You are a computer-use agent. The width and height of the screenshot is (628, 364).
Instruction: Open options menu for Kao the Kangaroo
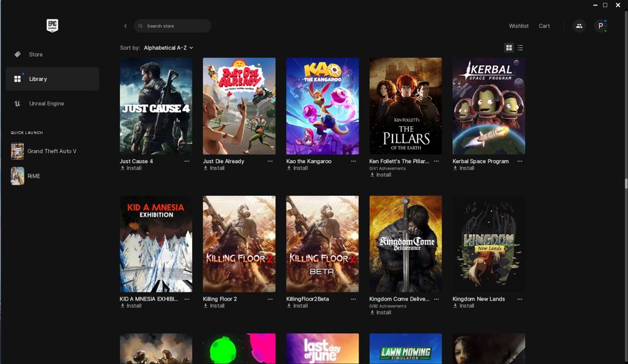point(353,161)
